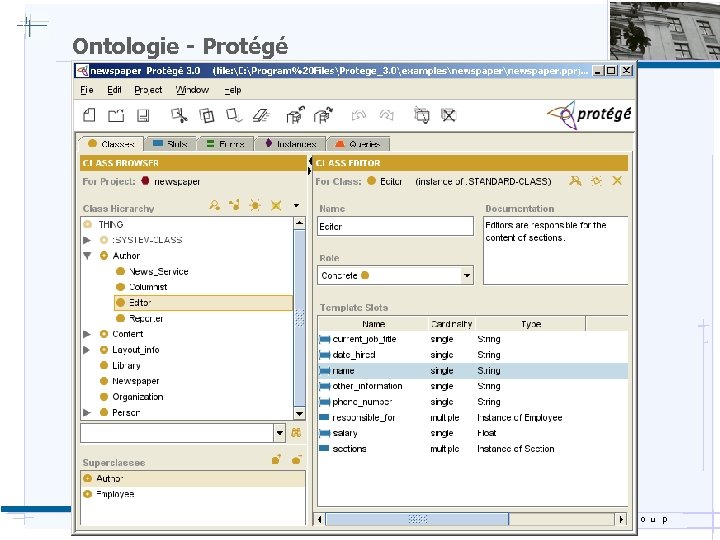Viewport: 720px width, 540px height.
Task: Select News_Service in the class tree
Action: click(158, 271)
